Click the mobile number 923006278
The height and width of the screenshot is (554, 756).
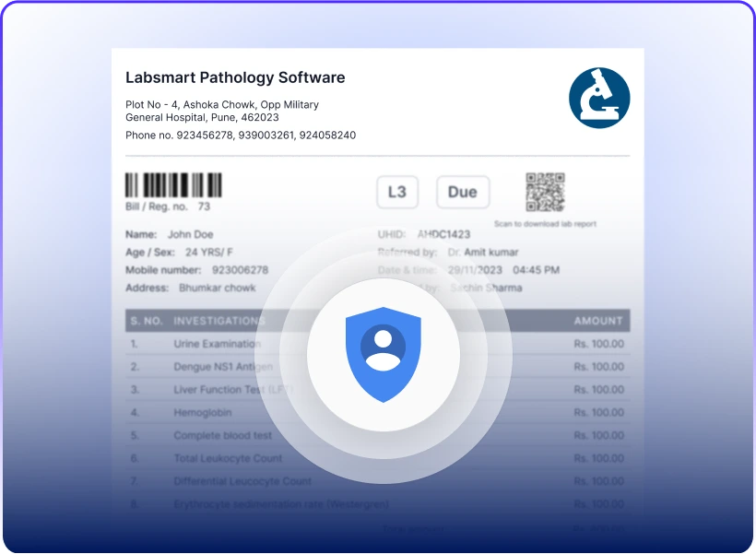[240, 270]
